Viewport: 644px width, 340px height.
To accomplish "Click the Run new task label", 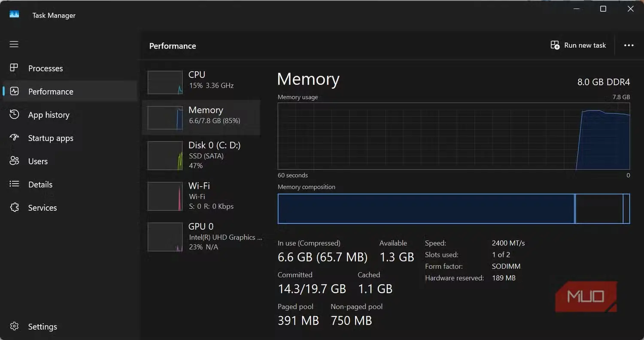I will click(585, 45).
